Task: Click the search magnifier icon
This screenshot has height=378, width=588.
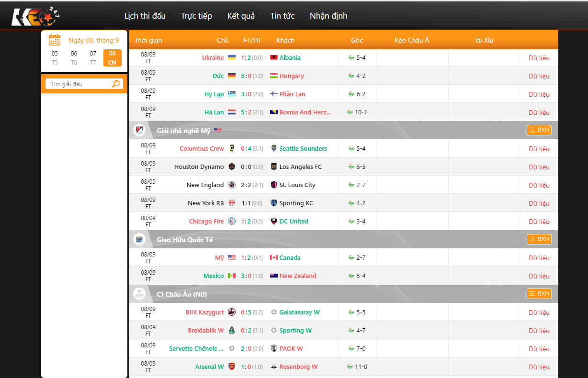Action: pos(116,84)
